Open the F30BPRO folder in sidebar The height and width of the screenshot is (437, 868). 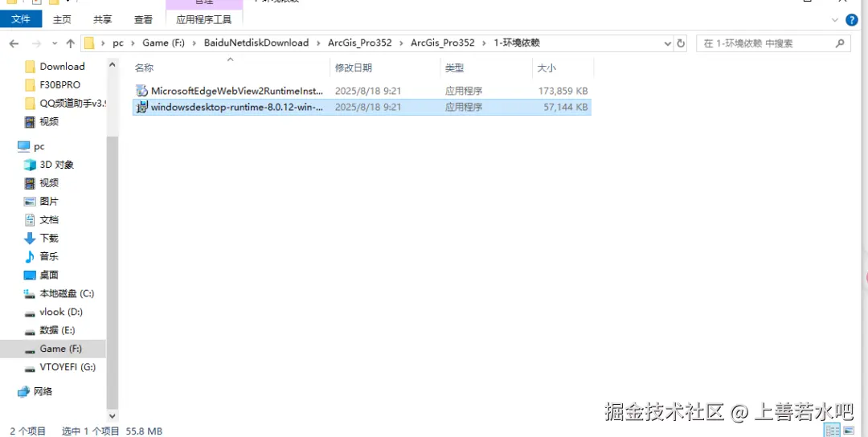coord(59,84)
